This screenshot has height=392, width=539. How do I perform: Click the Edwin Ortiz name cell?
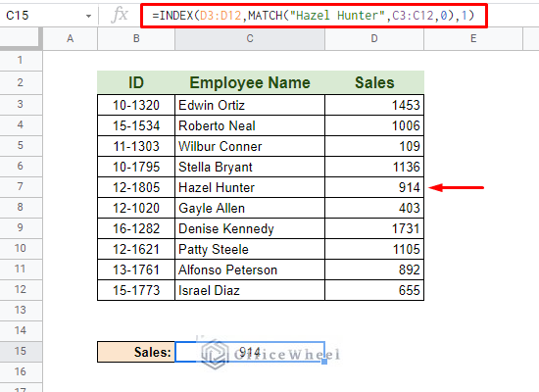(250, 105)
